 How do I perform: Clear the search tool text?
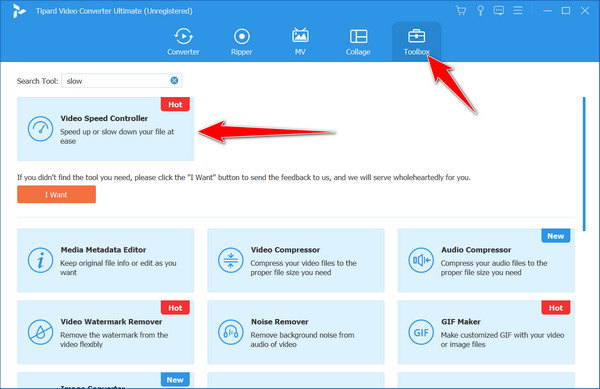pos(174,80)
